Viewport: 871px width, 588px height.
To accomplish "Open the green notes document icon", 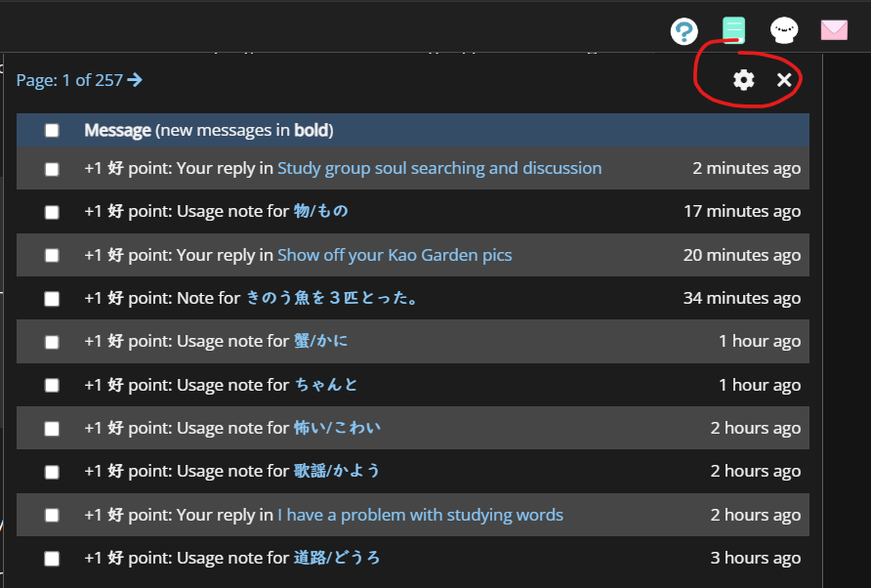I will coord(733,30).
